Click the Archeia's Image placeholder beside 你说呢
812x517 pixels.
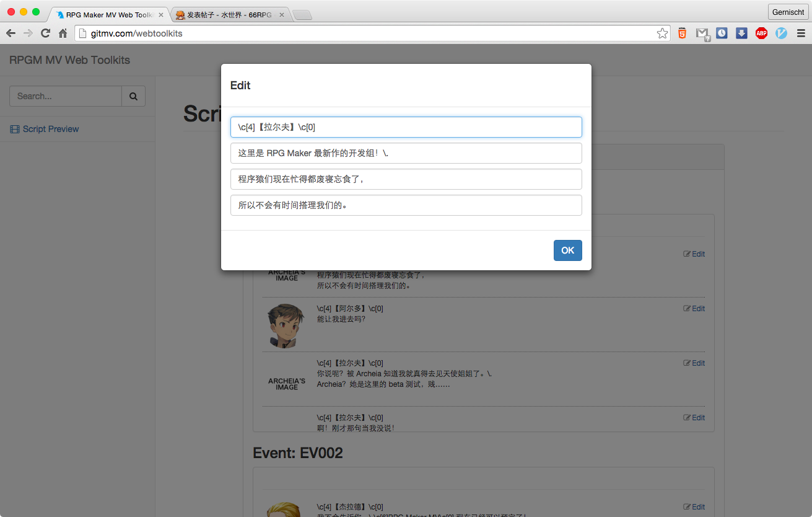287,384
